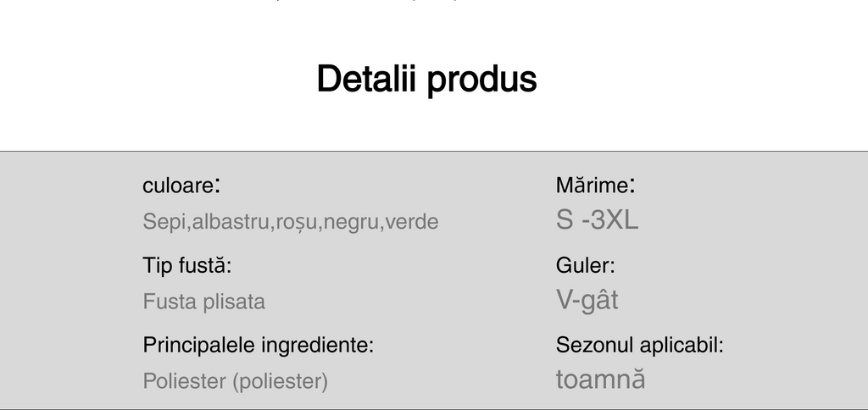The width and height of the screenshot is (868, 410).
Task: Select the "toamnă" season value
Action: tap(600, 379)
